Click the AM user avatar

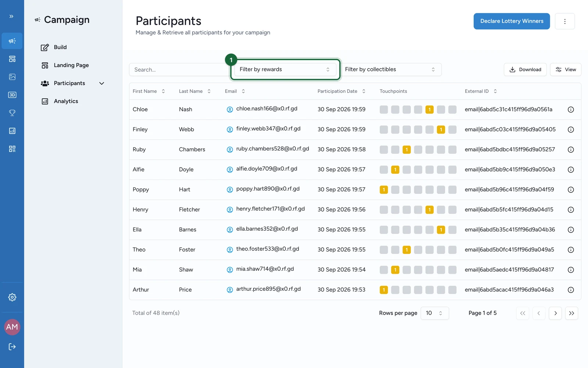[12, 327]
